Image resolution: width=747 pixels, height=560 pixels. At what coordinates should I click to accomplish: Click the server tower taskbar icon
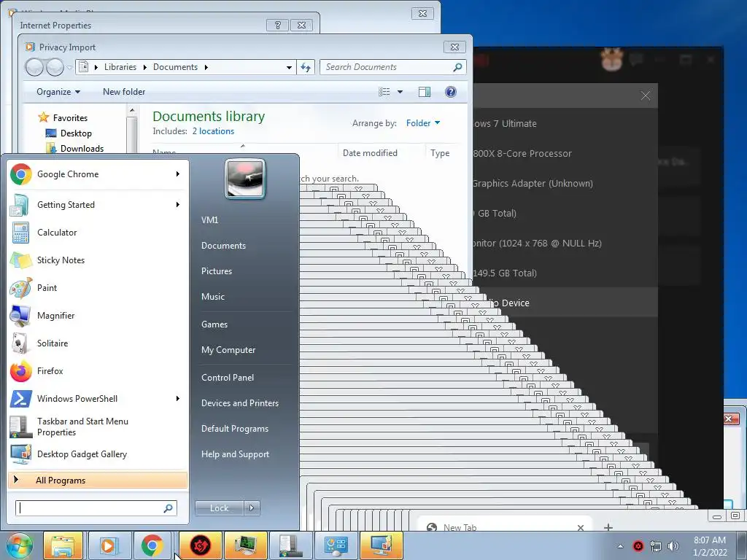pos(290,545)
